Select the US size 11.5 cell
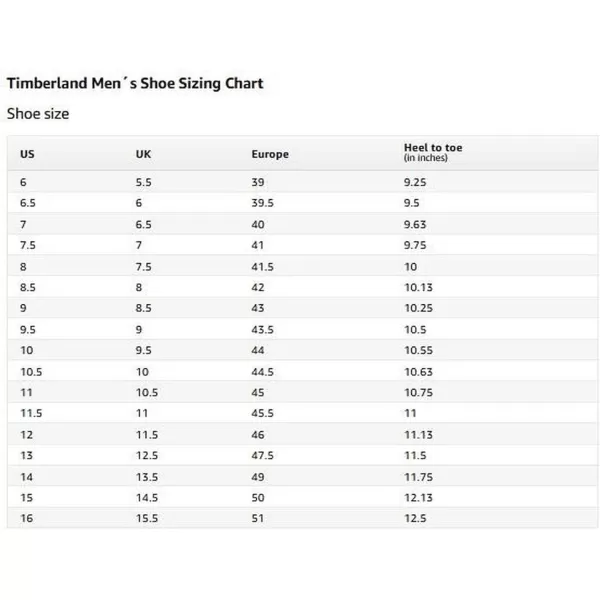This screenshot has height=600, width=600. [31, 413]
